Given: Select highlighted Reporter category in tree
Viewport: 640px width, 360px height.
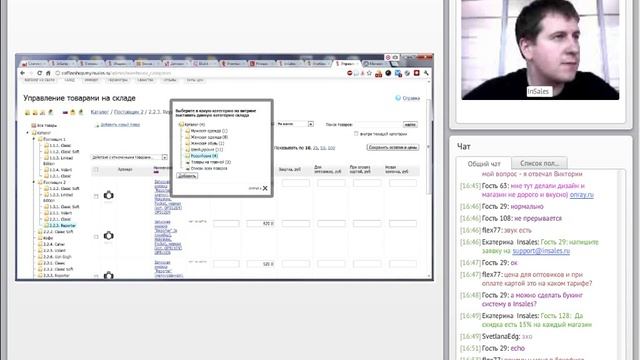Looking at the screenshot, I should pyautogui.click(x=62, y=225).
